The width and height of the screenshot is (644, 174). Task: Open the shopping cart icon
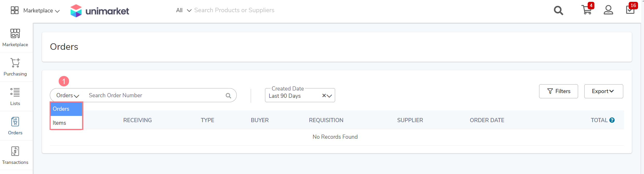(587, 10)
